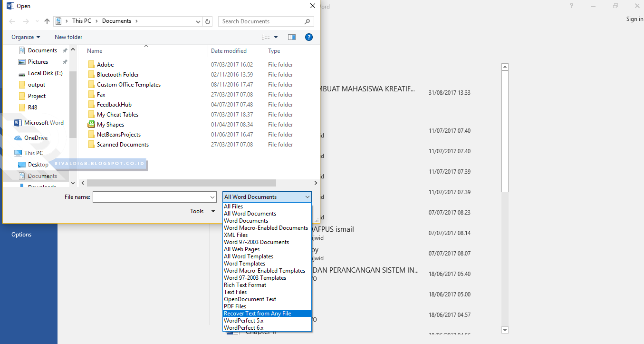
Task: Select the Scanned Documents folder
Action: click(x=123, y=145)
